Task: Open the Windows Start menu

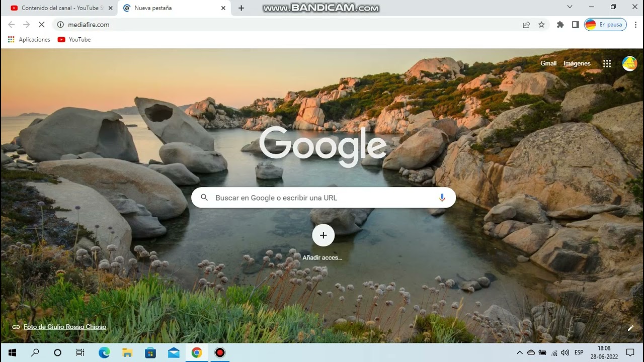Action: (12, 352)
